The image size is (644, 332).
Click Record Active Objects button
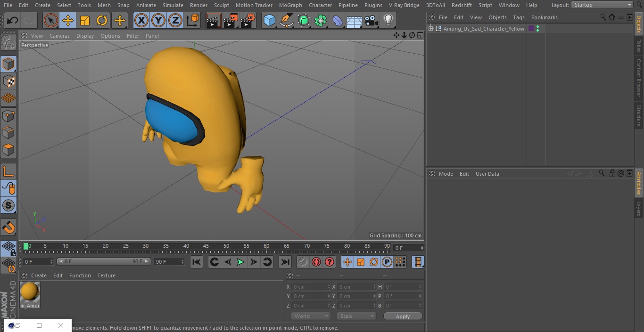click(303, 262)
